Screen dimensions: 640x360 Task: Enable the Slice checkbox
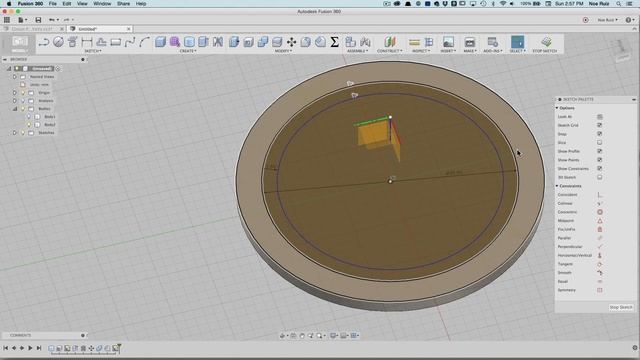(x=600, y=142)
